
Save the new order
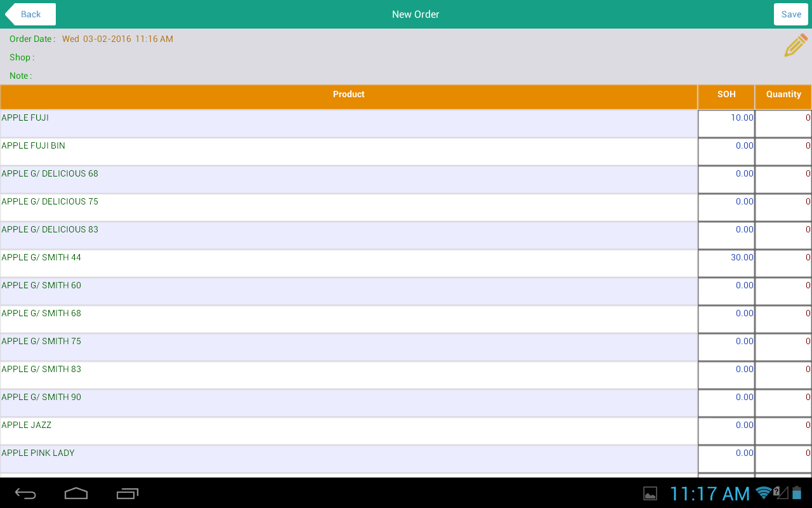click(x=790, y=14)
